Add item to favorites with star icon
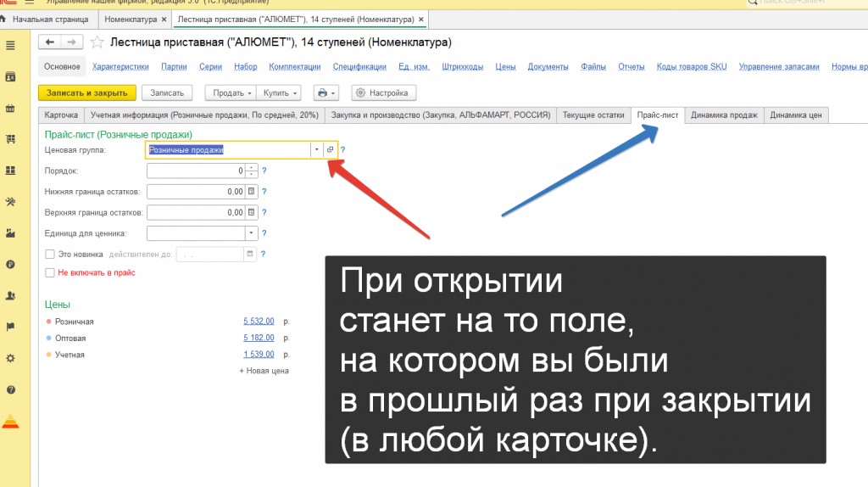 97,42
